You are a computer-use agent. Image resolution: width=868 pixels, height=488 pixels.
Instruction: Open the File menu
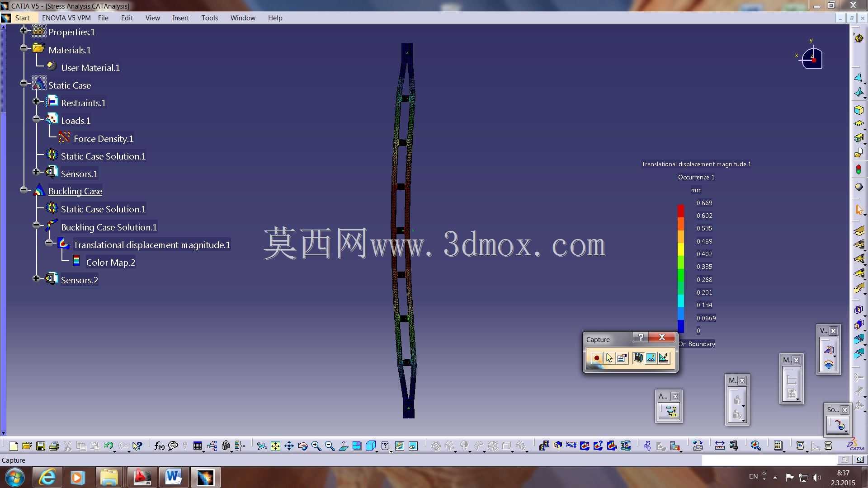[103, 18]
